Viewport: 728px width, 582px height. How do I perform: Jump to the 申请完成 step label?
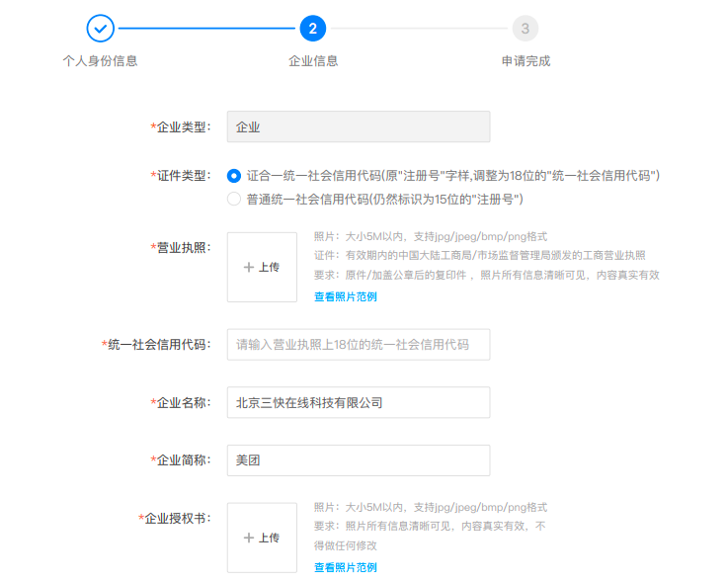coord(526,61)
